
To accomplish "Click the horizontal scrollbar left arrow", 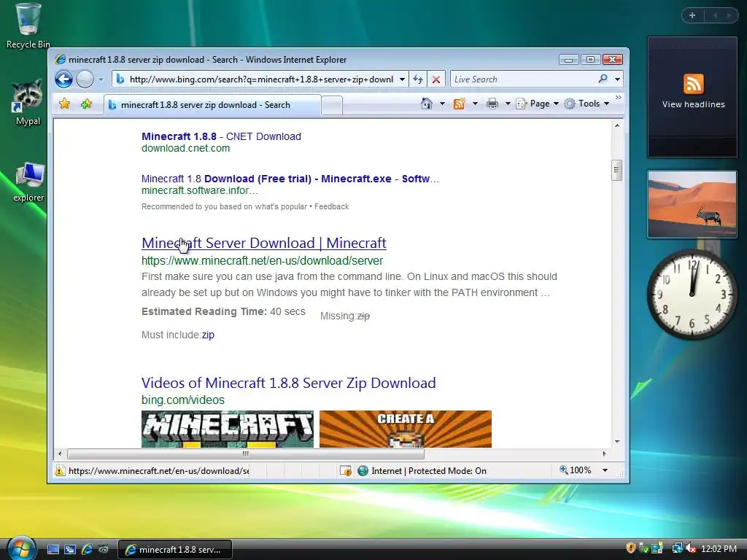I will coord(60,454).
